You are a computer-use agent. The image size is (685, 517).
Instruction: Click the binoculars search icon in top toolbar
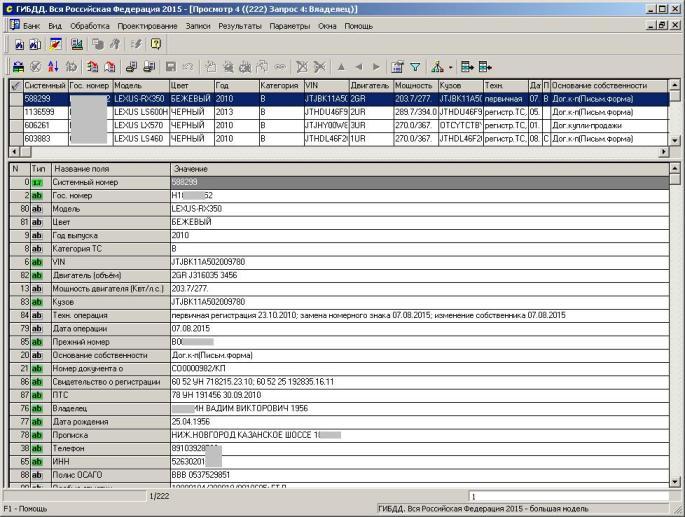point(19,44)
